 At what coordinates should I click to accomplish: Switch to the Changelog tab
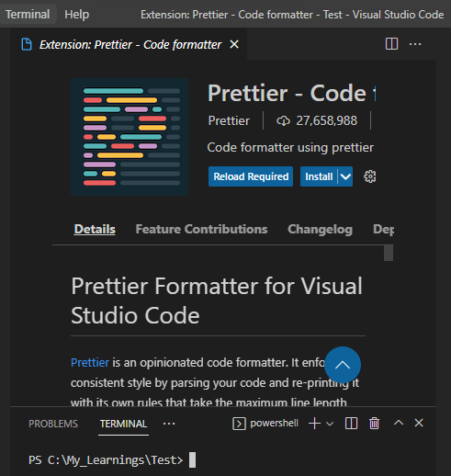coord(320,229)
